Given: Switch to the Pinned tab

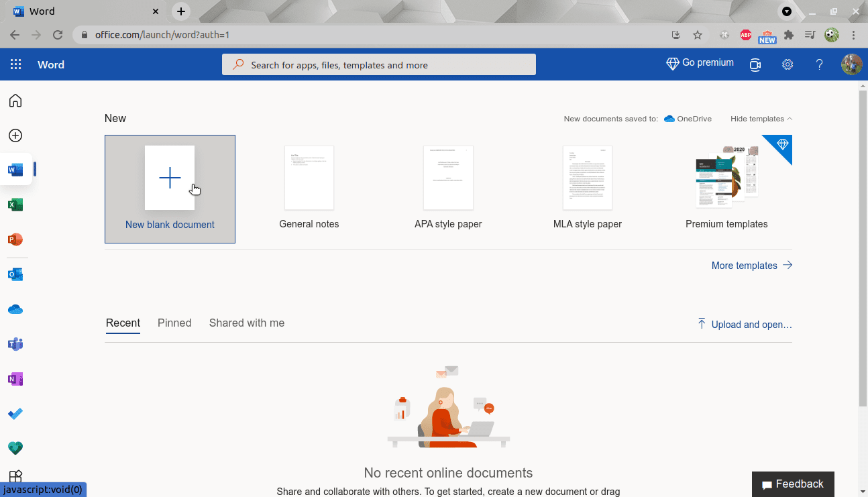Looking at the screenshot, I should [174, 323].
